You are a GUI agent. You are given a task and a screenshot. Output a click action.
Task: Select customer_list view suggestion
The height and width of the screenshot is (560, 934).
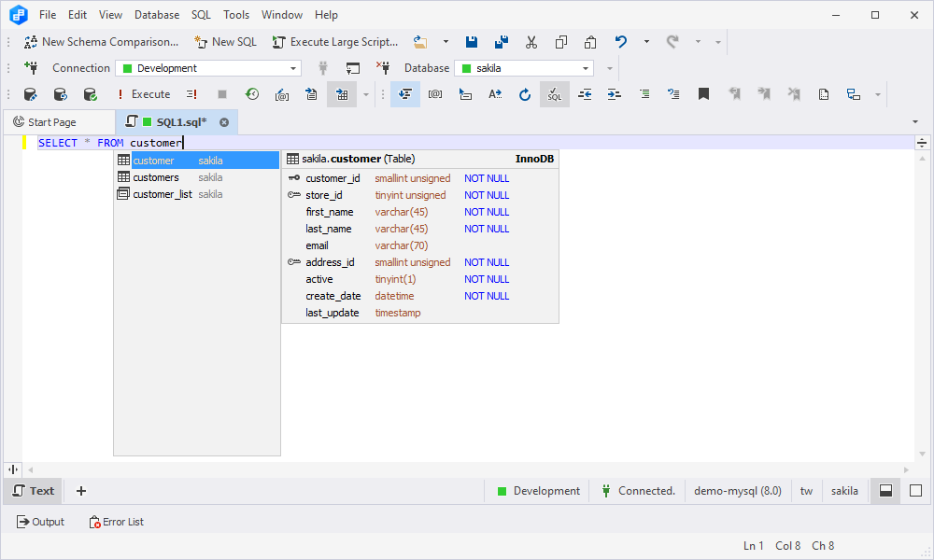pyautogui.click(x=197, y=194)
